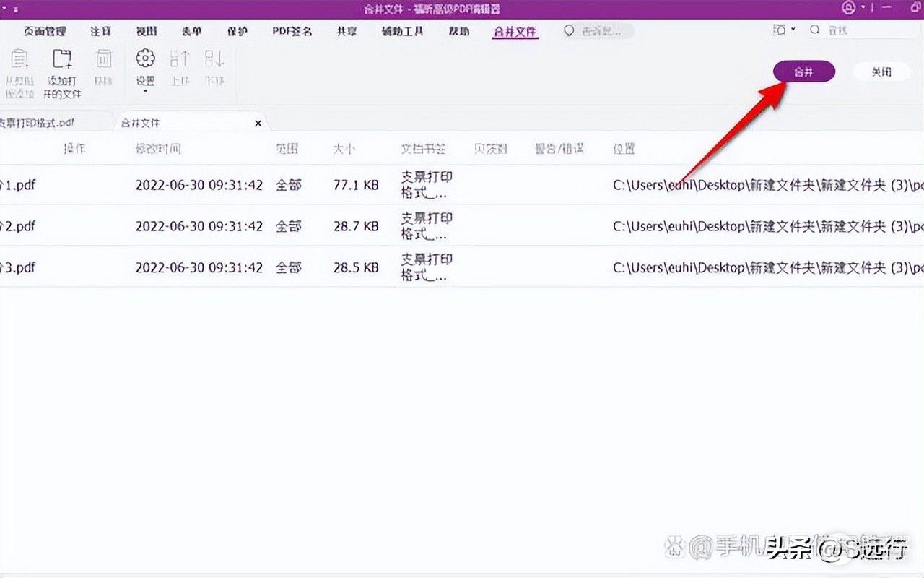Open the 页面管理 ribbon tab
Screen dimensions: 924x578
point(45,31)
